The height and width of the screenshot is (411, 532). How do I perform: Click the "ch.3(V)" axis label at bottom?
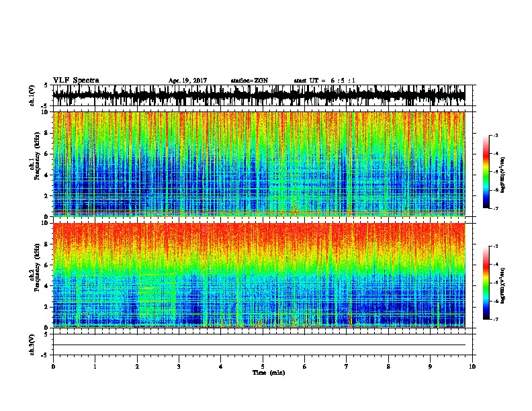click(32, 345)
